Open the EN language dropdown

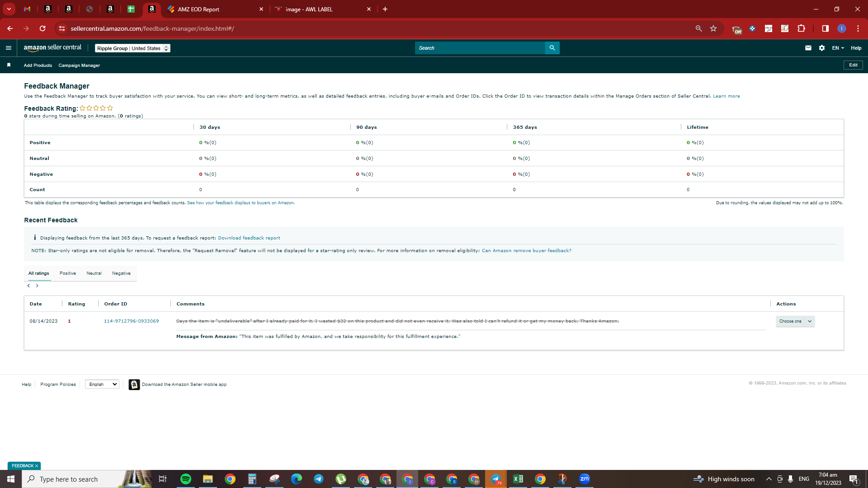[x=838, y=48]
